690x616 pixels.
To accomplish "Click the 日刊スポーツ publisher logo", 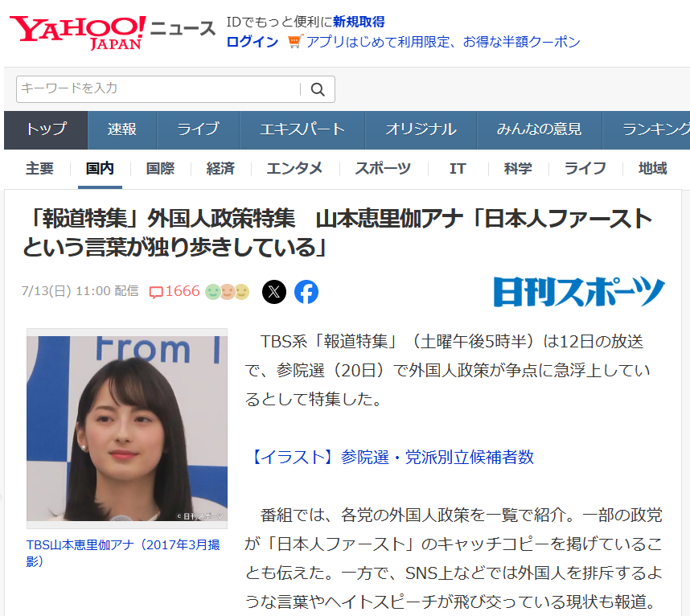I will coord(579,291).
